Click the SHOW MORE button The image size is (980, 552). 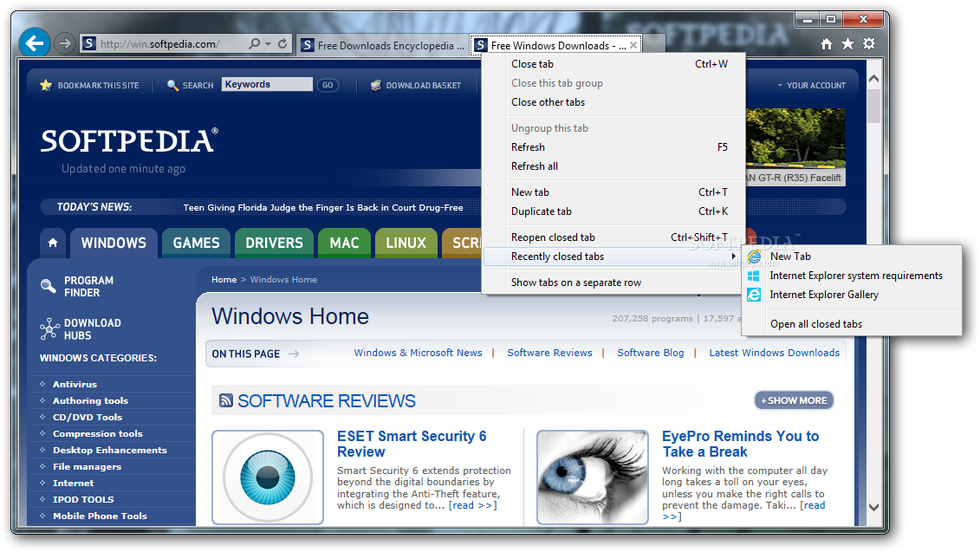(x=794, y=400)
